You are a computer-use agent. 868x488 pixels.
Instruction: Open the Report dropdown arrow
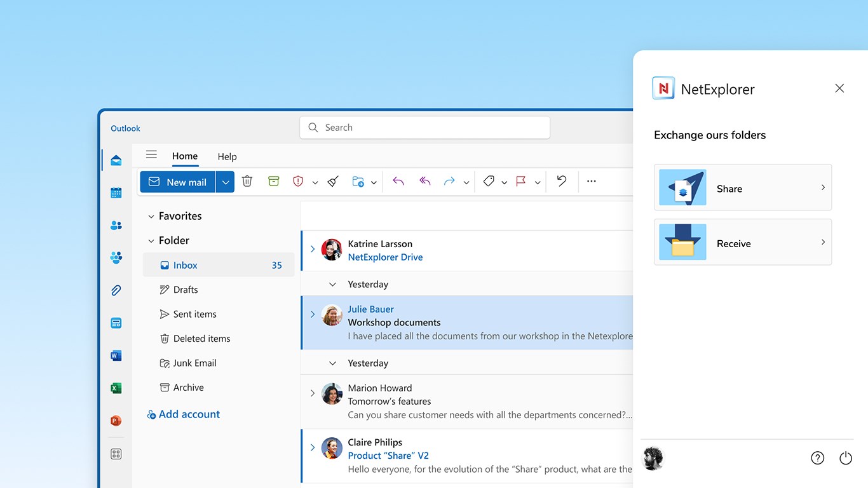tap(315, 183)
